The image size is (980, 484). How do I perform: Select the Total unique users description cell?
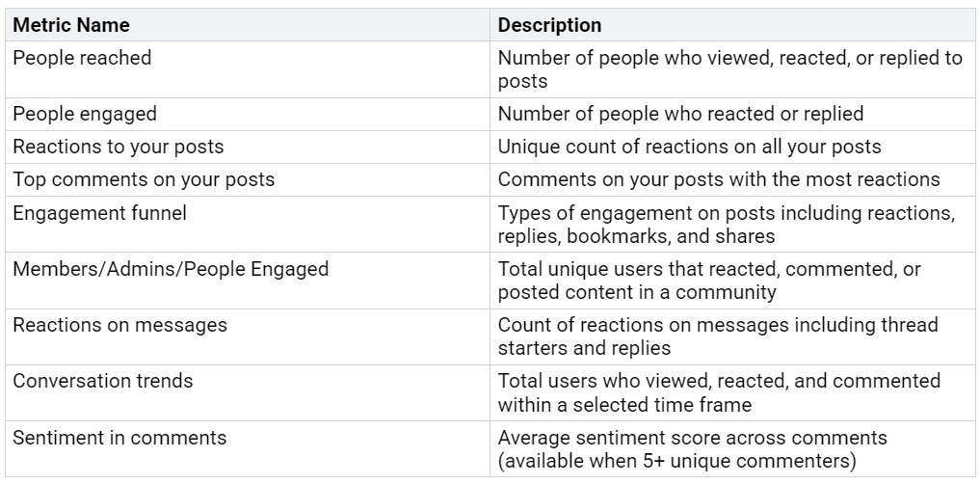[x=732, y=281]
